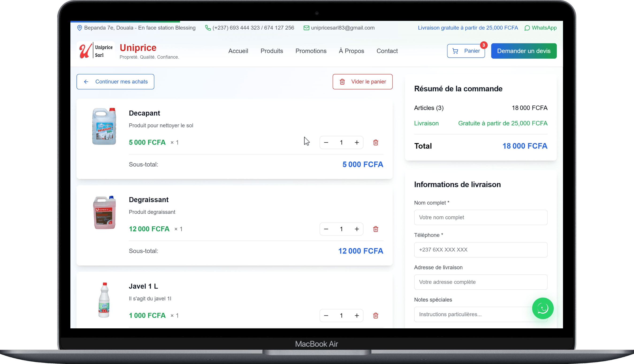Viewport: 634px width, 364px height.
Task: Click the Degraissant product title
Action: pyautogui.click(x=149, y=200)
